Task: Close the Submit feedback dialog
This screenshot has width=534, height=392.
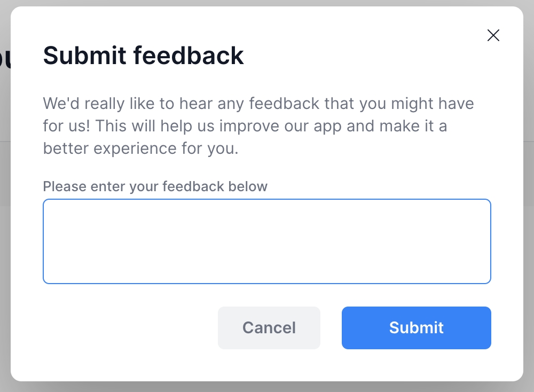Action: [x=493, y=35]
